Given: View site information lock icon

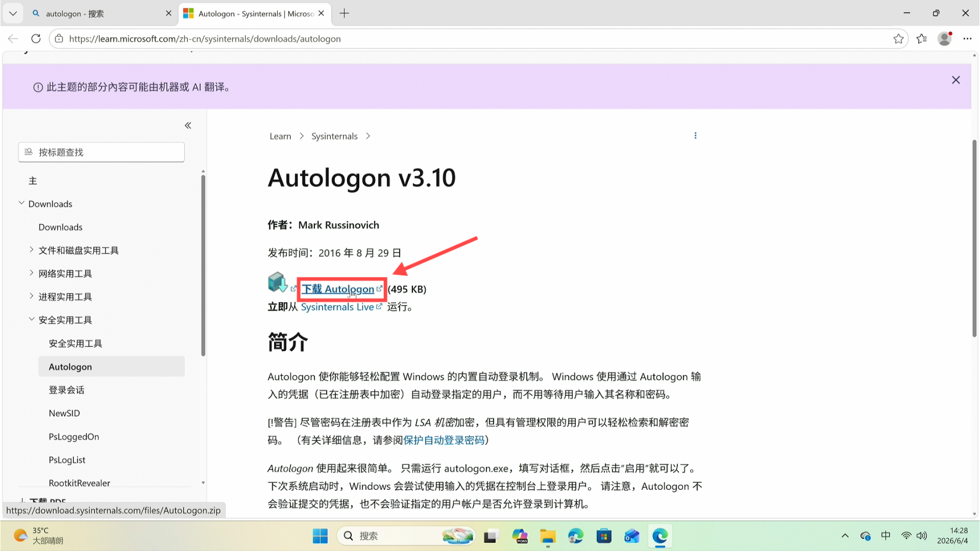Looking at the screenshot, I should [x=59, y=38].
